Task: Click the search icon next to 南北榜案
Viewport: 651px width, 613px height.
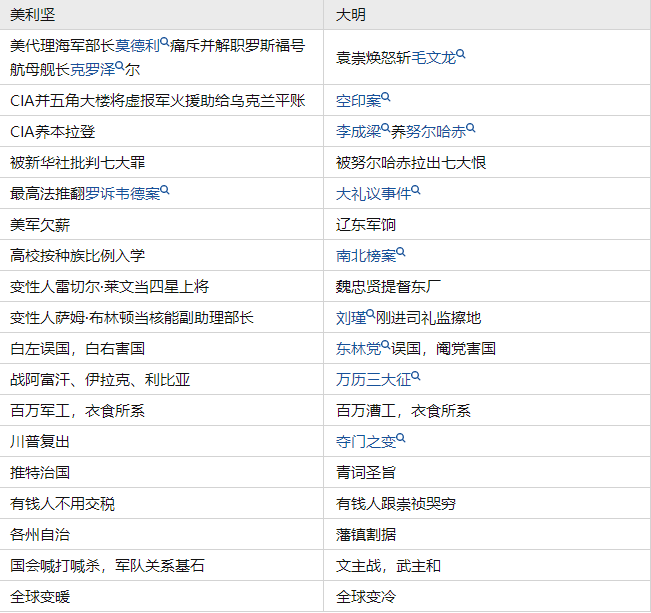Action: click(401, 252)
